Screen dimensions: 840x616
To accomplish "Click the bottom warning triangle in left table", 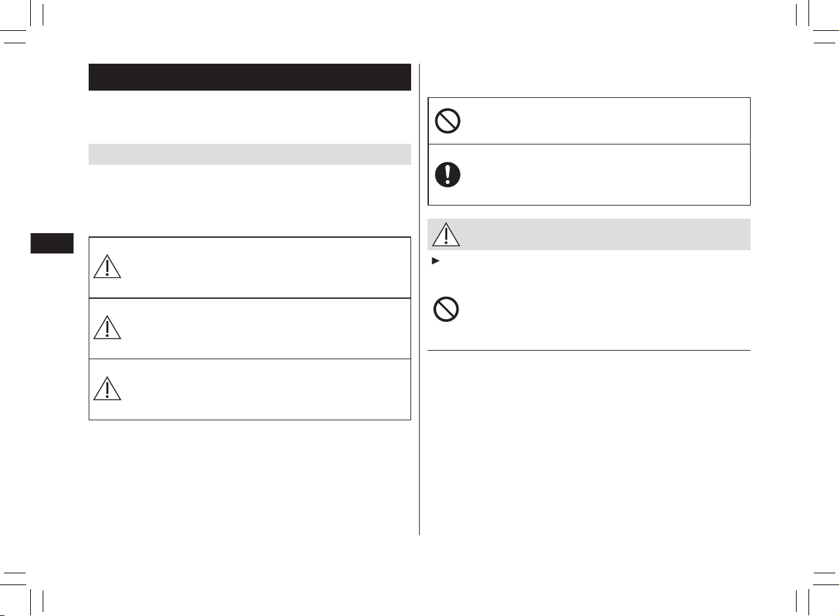I will click(107, 387).
